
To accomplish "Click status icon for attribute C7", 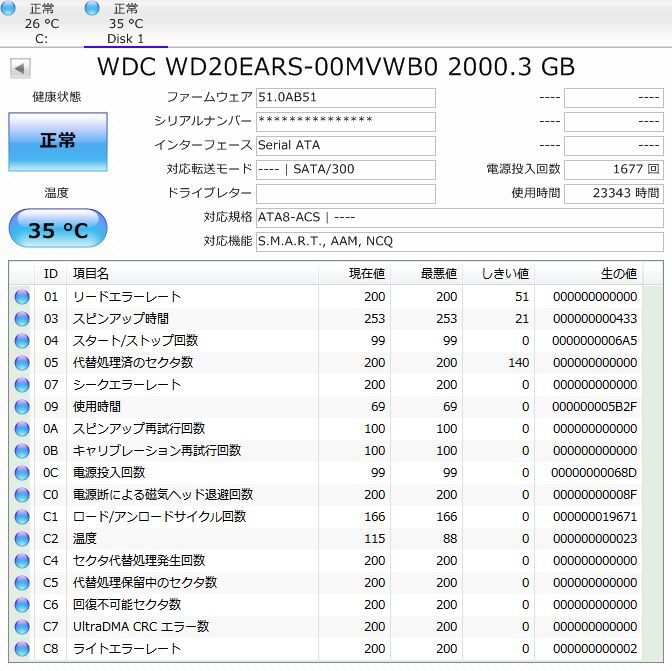I will [x=22, y=627].
